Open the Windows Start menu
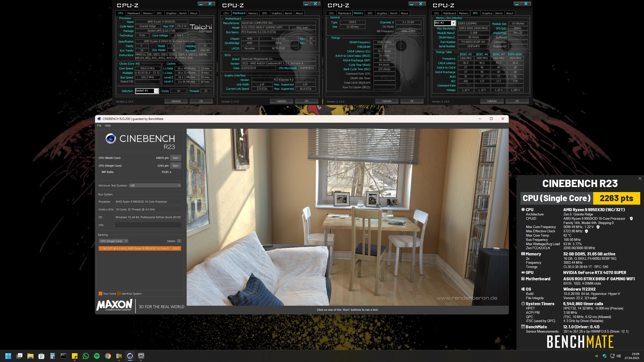 tap(8, 356)
